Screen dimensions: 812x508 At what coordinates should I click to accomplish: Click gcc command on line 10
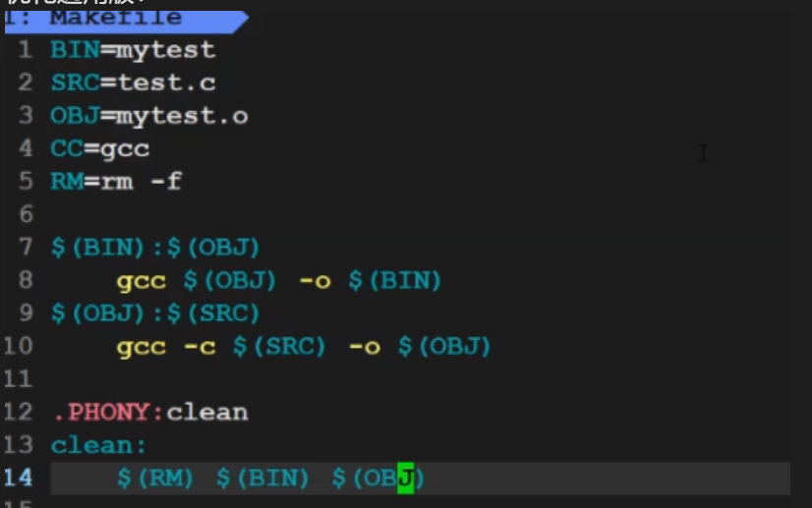pyautogui.click(x=141, y=347)
